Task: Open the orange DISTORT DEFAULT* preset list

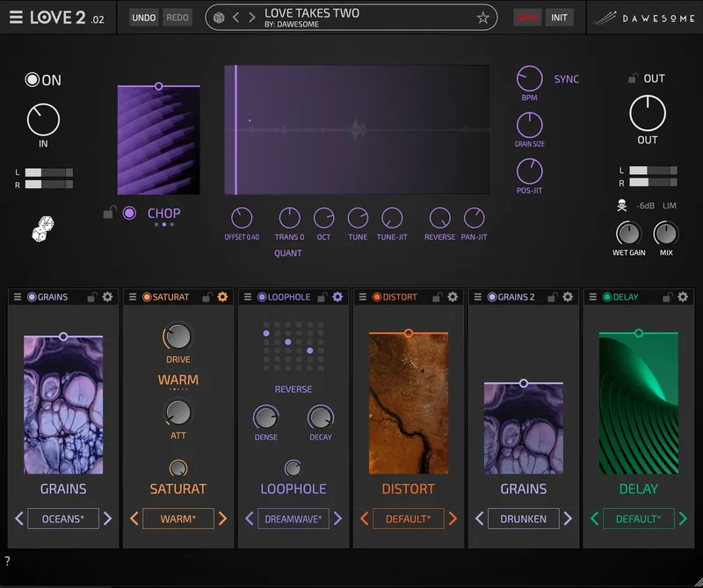Action: coord(409,519)
